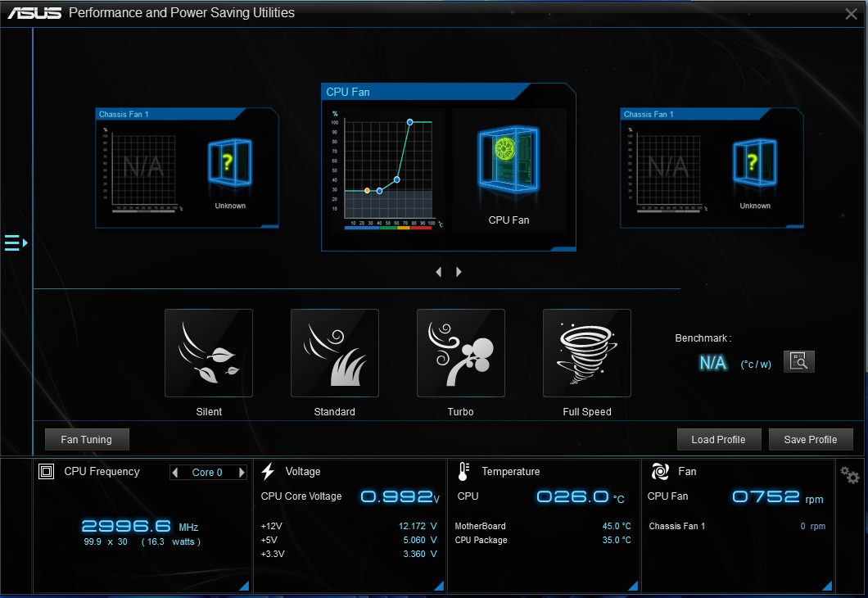Go to next fan with right arrow

pos(459,272)
